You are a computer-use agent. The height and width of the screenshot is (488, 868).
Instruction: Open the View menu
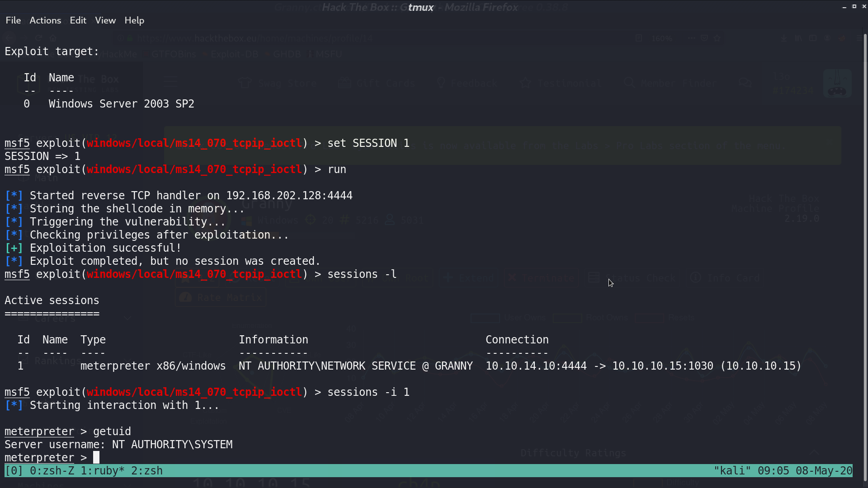pos(105,20)
